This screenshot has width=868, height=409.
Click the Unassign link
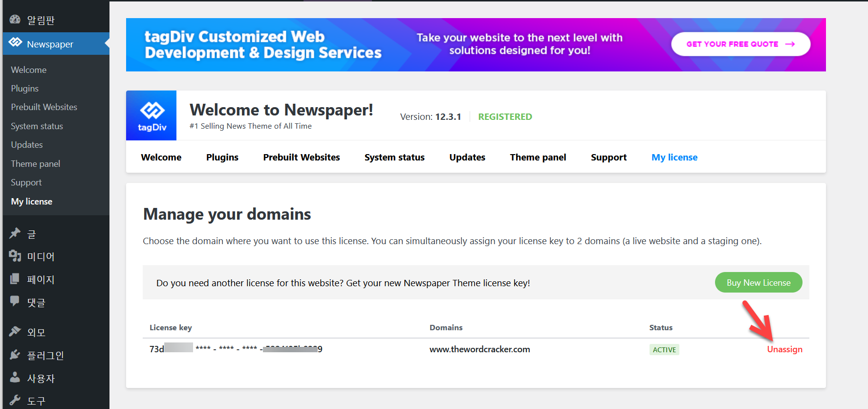point(784,349)
